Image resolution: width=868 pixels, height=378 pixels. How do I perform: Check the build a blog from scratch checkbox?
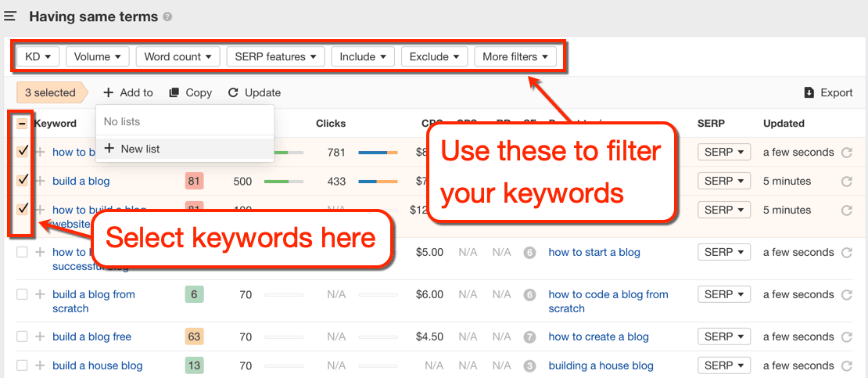(22, 294)
